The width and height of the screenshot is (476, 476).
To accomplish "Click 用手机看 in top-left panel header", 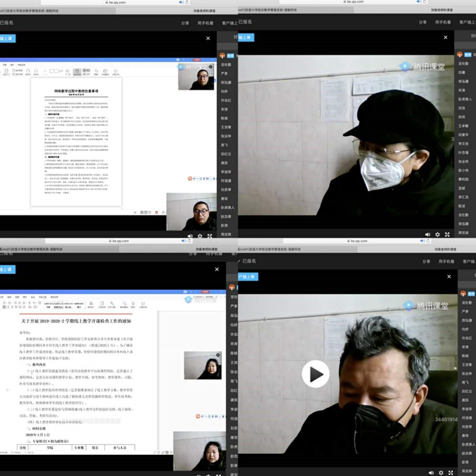I will click(x=205, y=23).
